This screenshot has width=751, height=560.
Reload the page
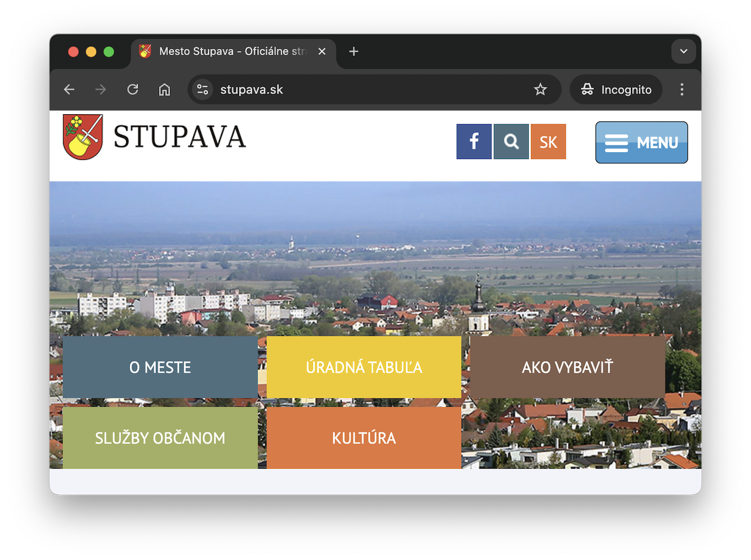pos(133,90)
